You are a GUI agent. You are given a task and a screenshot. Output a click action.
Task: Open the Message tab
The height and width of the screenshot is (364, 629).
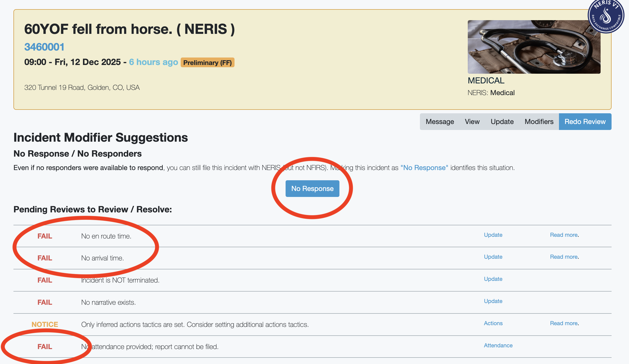[x=440, y=122]
